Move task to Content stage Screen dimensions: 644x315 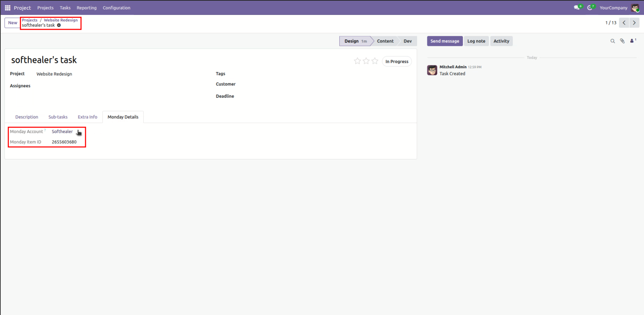click(385, 41)
